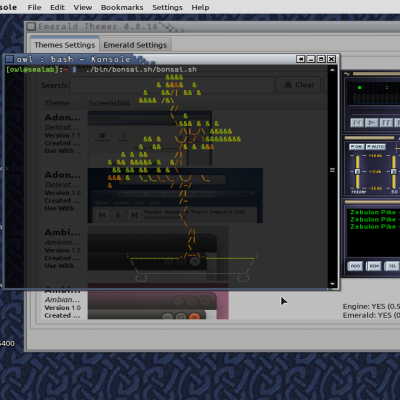The height and width of the screenshot is (400, 400).
Task: Click the 'Engine: YES' status text
Action: point(371,306)
